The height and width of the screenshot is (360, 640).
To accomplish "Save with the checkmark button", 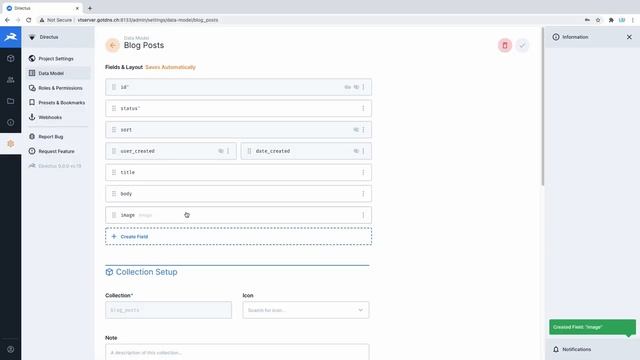I will click(522, 45).
